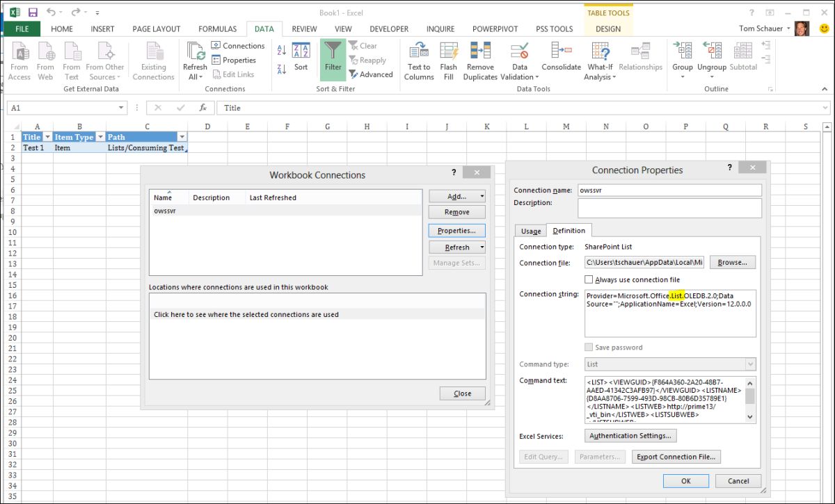Open the Item Type column filter dropdown

pos(100,137)
